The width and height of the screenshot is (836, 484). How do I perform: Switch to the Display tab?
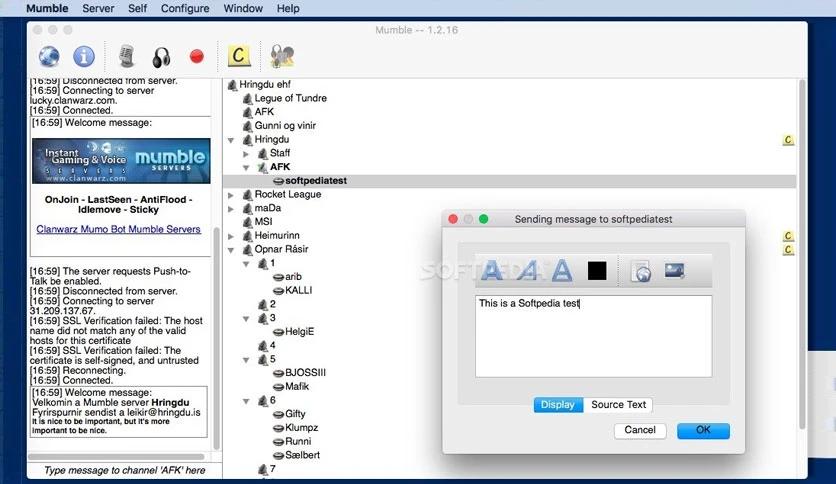pos(558,405)
